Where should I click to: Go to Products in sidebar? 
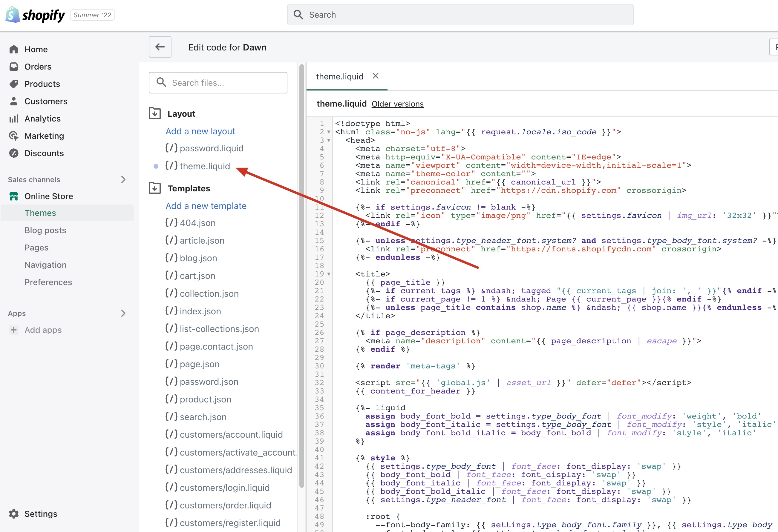click(x=42, y=84)
